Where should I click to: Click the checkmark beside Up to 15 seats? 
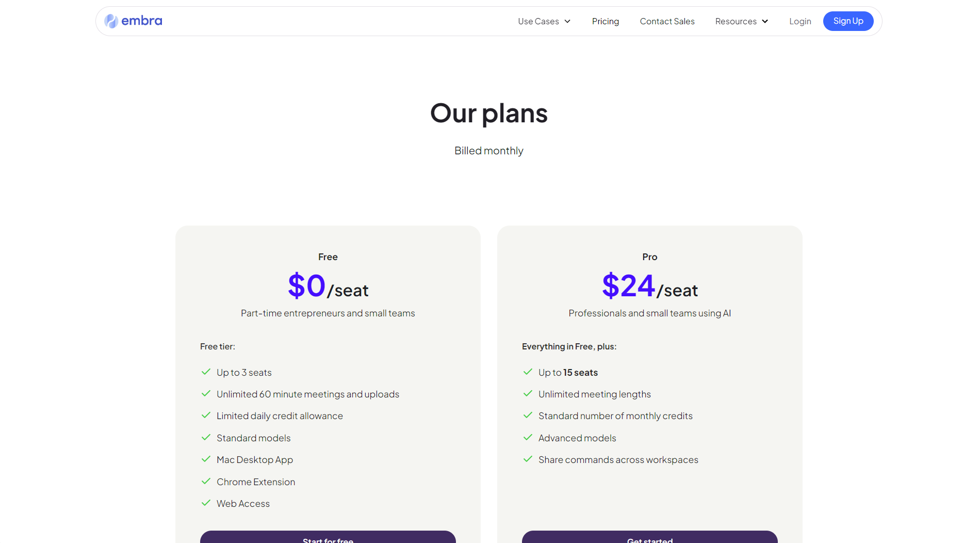pyautogui.click(x=528, y=372)
